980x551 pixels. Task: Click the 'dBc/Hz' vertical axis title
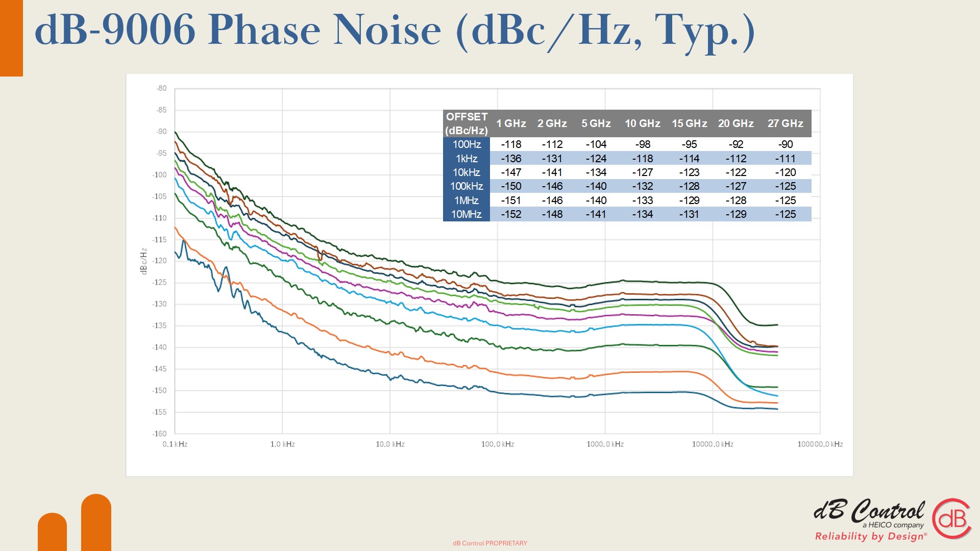click(x=143, y=261)
